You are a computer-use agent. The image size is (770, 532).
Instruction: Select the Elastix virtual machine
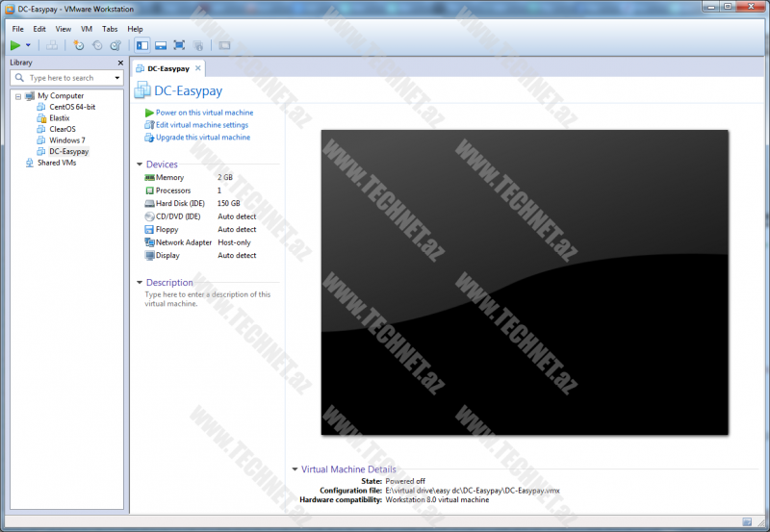pos(59,118)
